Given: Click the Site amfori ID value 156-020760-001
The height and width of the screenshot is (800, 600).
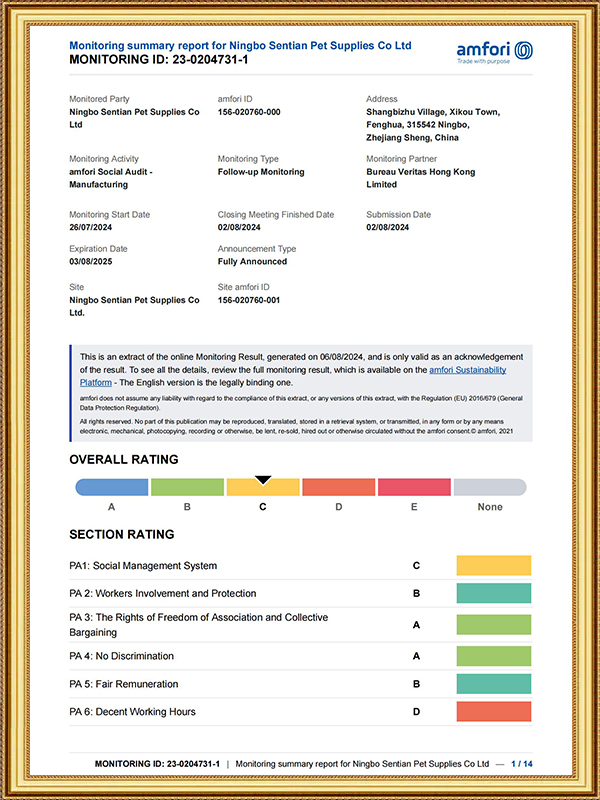Looking at the screenshot, I should 249,300.
